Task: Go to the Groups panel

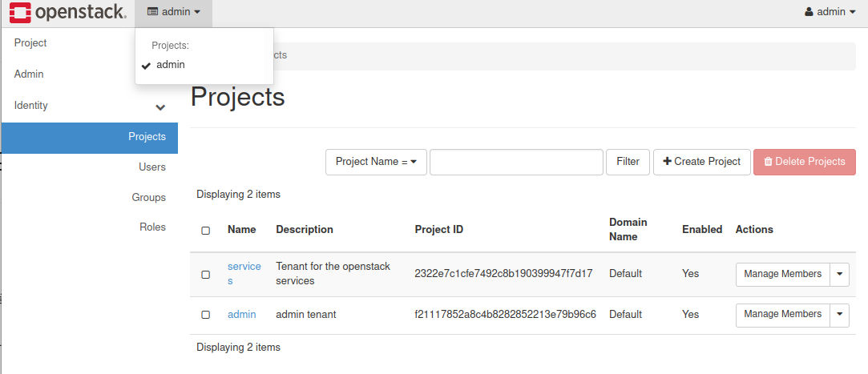Action: tap(148, 198)
